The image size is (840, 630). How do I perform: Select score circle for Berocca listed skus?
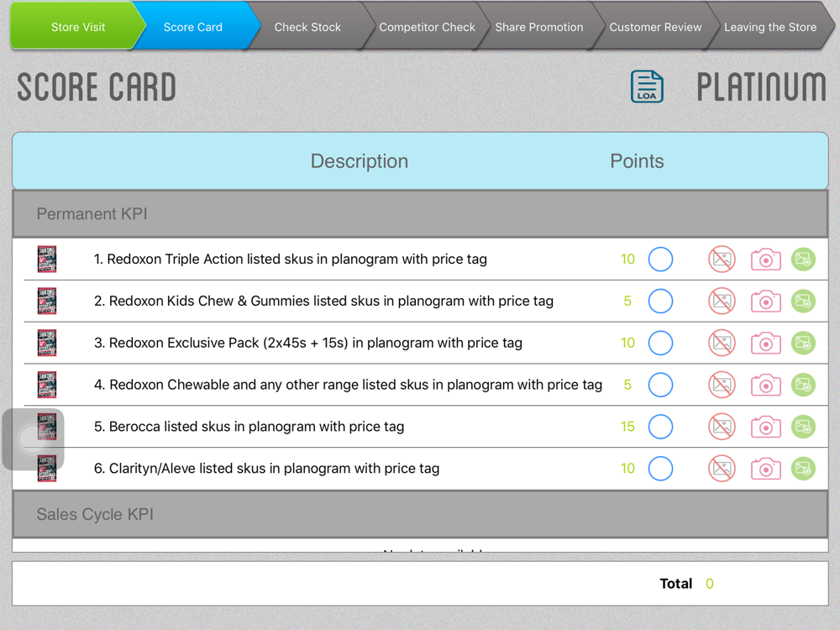coord(660,427)
